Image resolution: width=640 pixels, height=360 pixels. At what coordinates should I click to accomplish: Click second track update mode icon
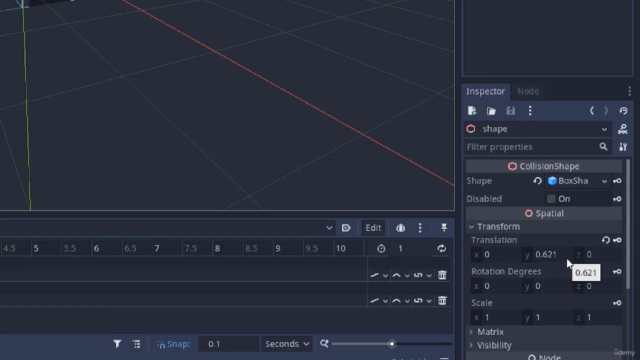pyautogui.click(x=374, y=301)
